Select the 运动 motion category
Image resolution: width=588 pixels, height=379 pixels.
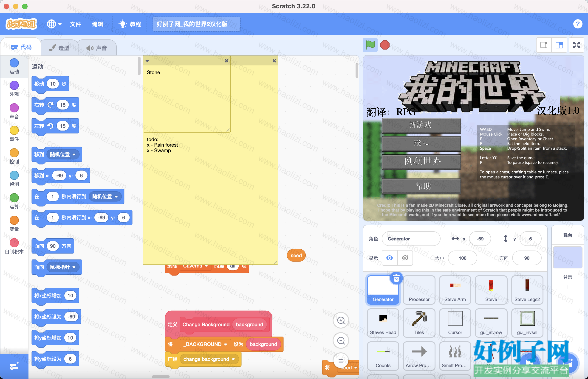point(14,67)
